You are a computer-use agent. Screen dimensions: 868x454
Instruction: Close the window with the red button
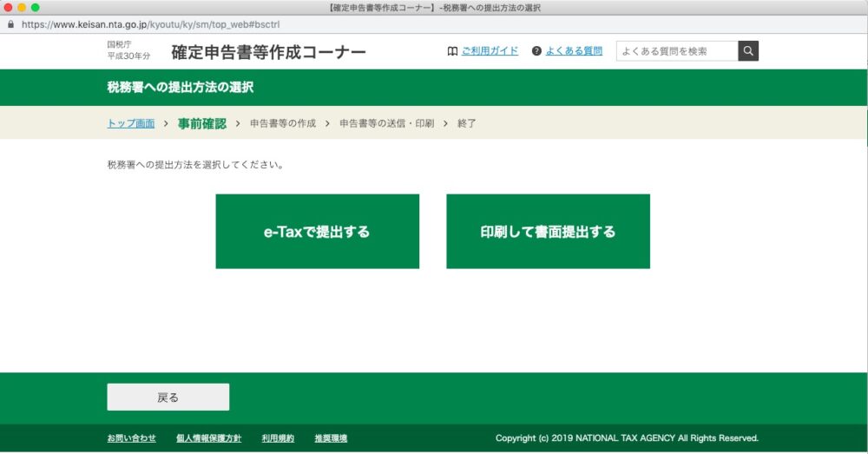tap(8, 8)
